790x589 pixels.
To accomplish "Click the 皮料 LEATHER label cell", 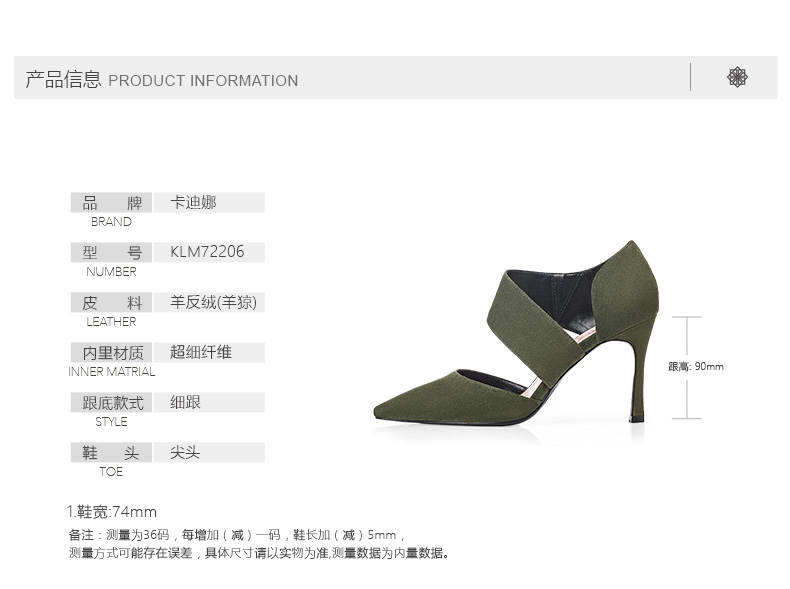I will pos(111,310).
